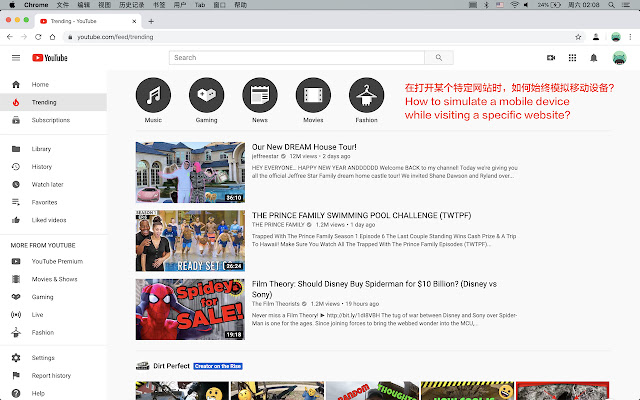Open Our New DREAM House Tour video thumbnail

click(x=190, y=172)
